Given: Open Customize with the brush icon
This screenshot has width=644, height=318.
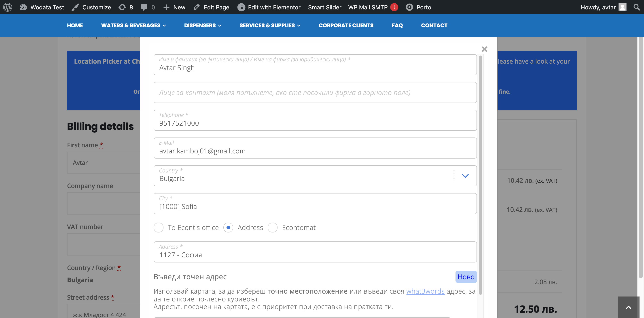Looking at the screenshot, I should pyautogui.click(x=75, y=7).
